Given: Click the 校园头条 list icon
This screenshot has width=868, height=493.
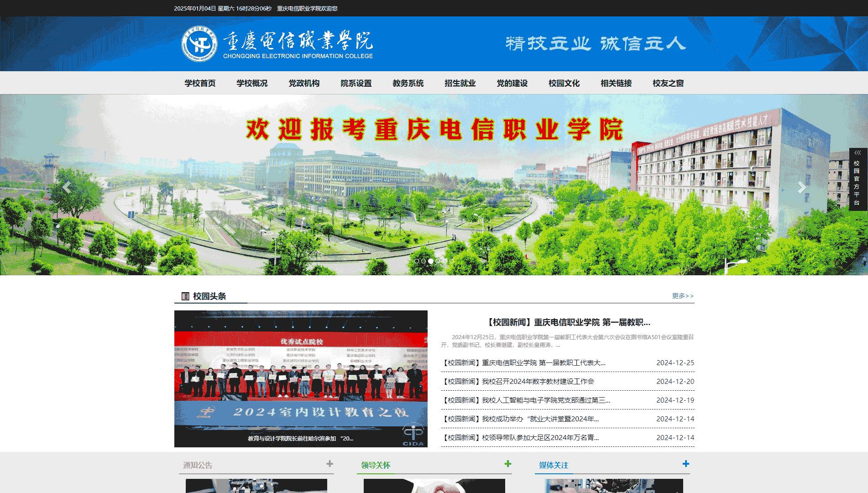Looking at the screenshot, I should tap(185, 296).
